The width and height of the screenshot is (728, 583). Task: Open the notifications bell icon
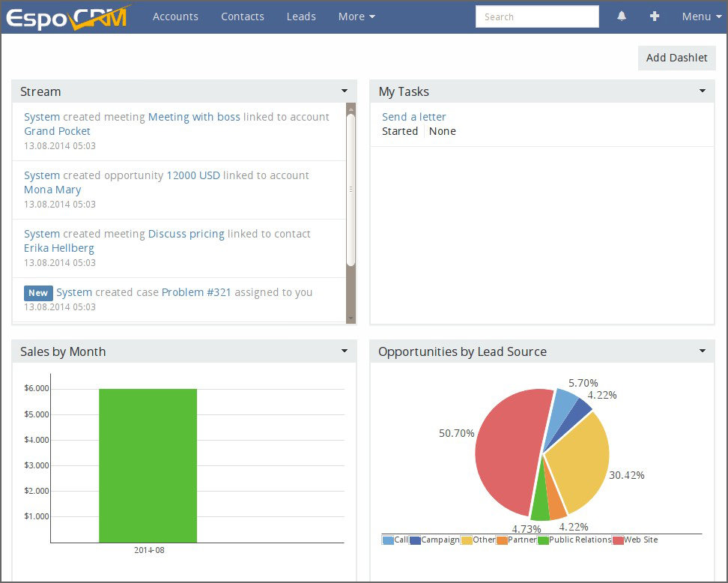pyautogui.click(x=622, y=16)
